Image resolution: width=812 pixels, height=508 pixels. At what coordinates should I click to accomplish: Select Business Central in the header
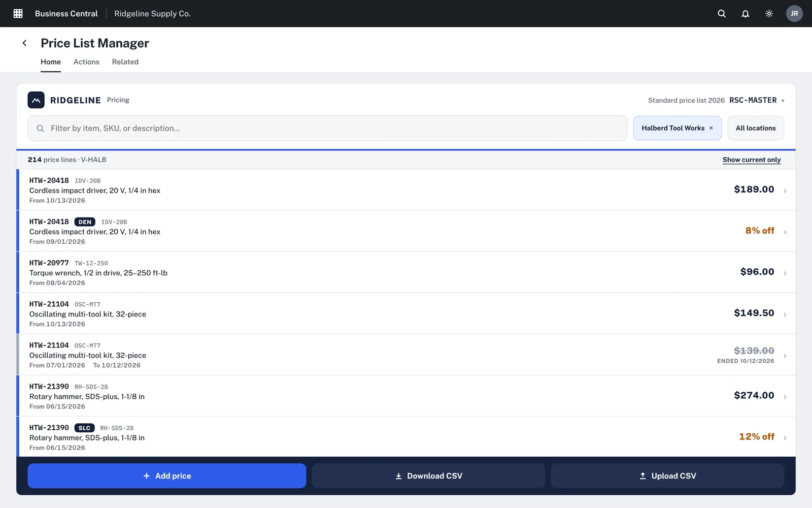click(x=66, y=14)
